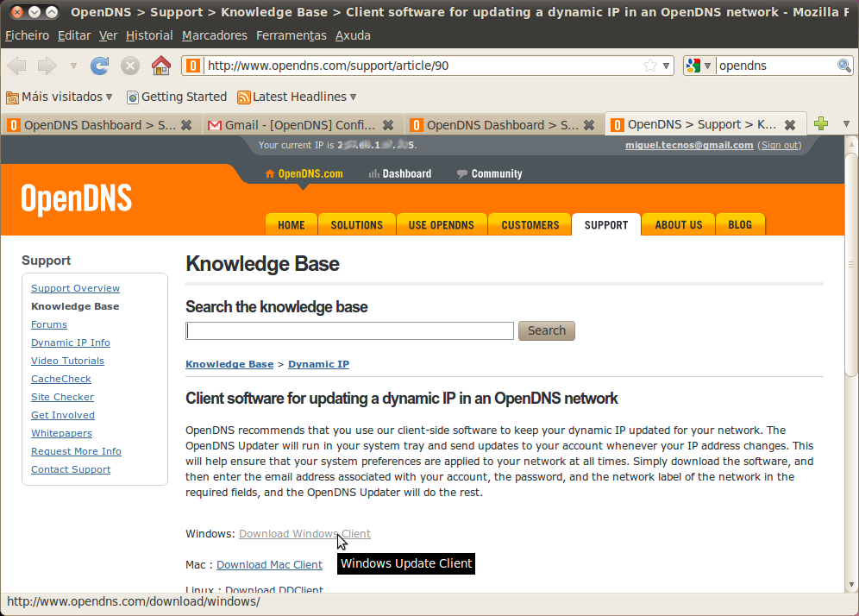Open the CUSTOMERS navigation tab
This screenshot has height=616, width=859.
coord(530,224)
